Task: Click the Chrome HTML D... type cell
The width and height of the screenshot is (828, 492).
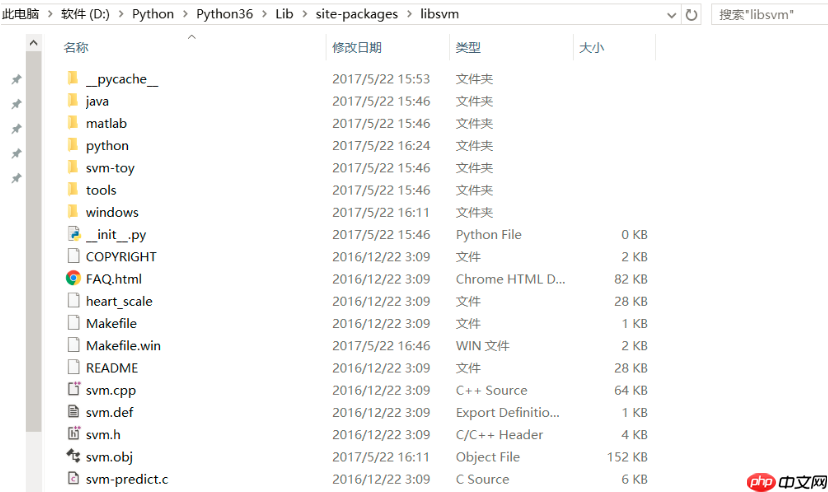Action: (510, 279)
